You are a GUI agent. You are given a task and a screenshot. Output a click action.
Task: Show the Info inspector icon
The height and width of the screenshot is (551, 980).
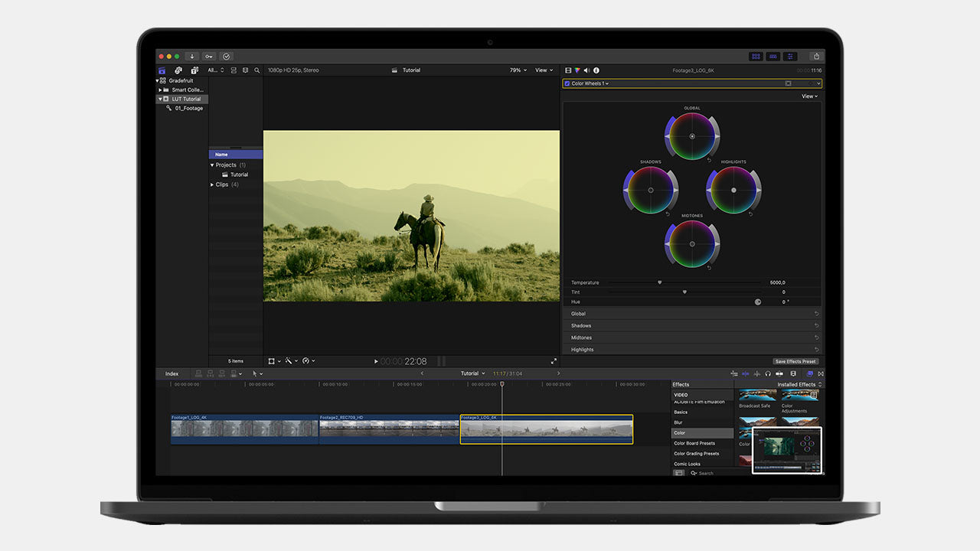click(x=596, y=70)
